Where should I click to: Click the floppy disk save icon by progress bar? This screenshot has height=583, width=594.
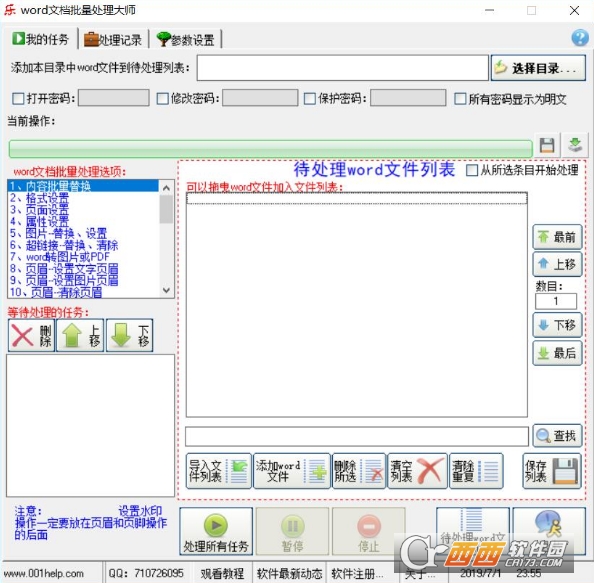(x=547, y=145)
